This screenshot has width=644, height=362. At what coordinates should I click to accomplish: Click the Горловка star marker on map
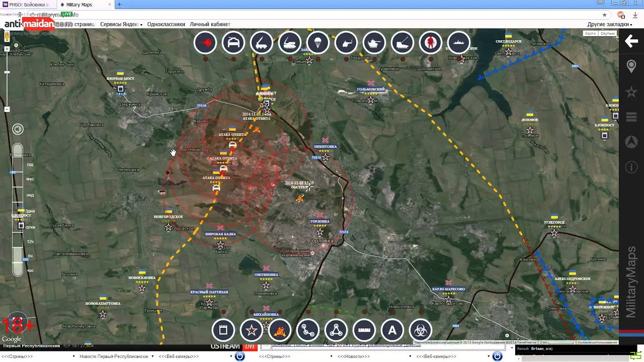(x=320, y=232)
